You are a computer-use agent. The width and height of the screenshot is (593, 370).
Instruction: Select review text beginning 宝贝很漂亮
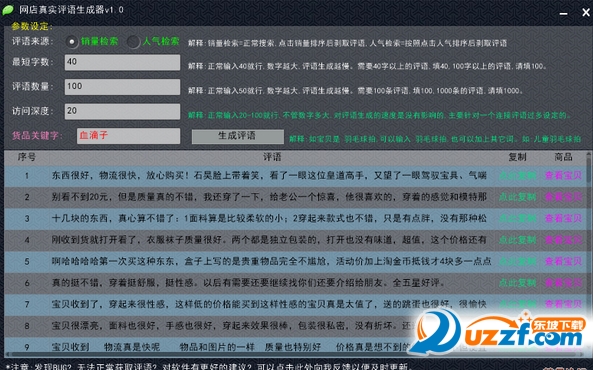coord(233,325)
